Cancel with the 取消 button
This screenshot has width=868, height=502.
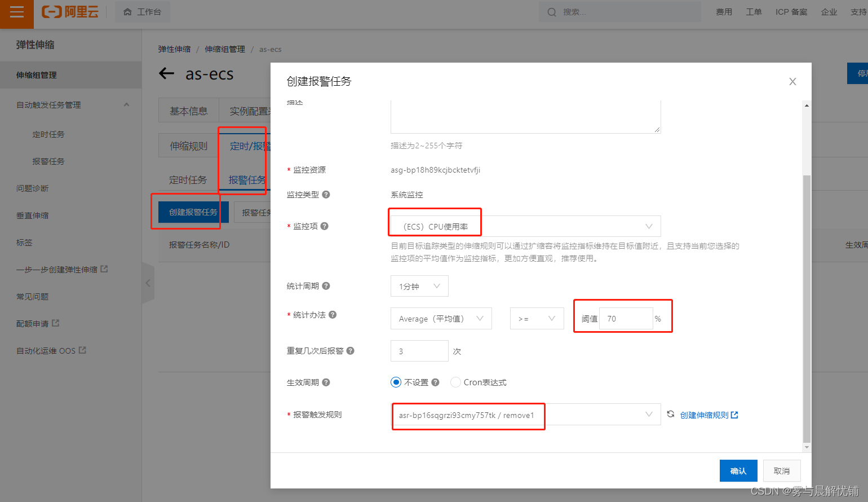click(x=782, y=471)
